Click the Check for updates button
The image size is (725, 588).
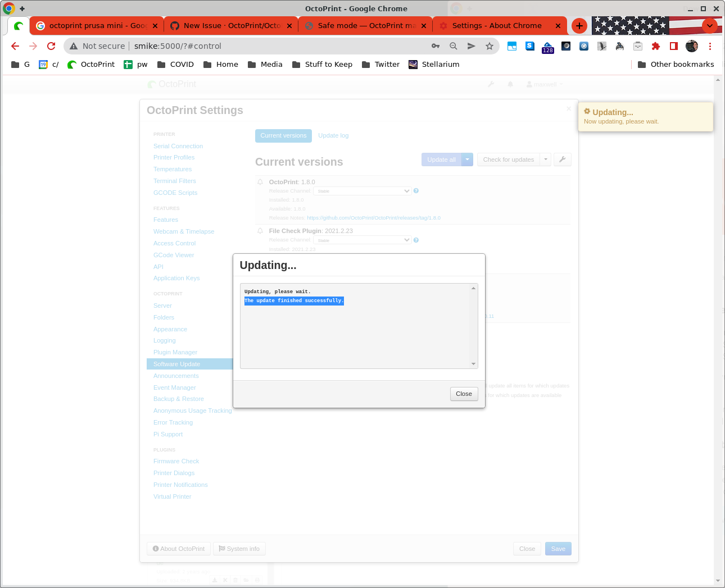[x=509, y=159]
